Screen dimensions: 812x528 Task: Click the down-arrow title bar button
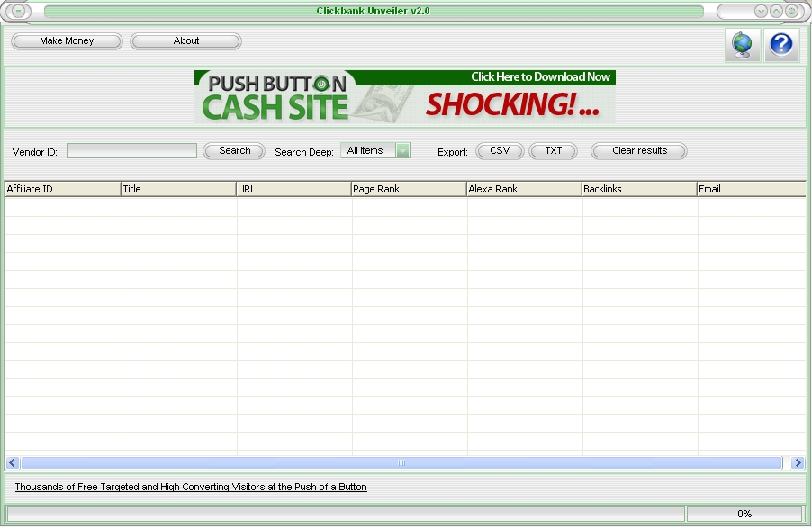(760, 11)
